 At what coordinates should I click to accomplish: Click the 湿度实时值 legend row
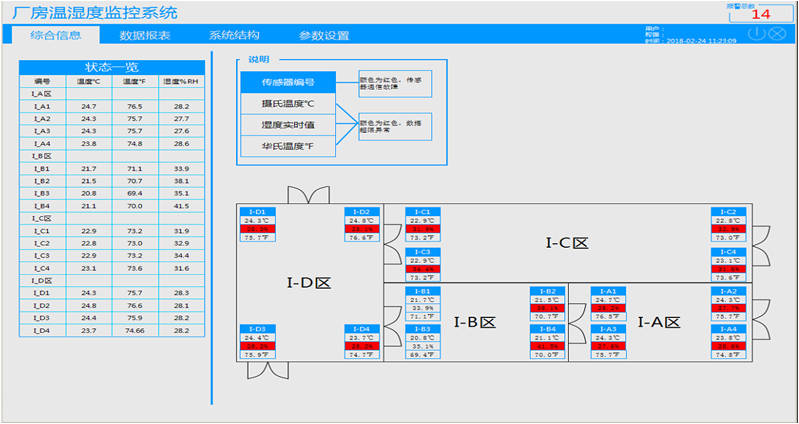(x=288, y=125)
